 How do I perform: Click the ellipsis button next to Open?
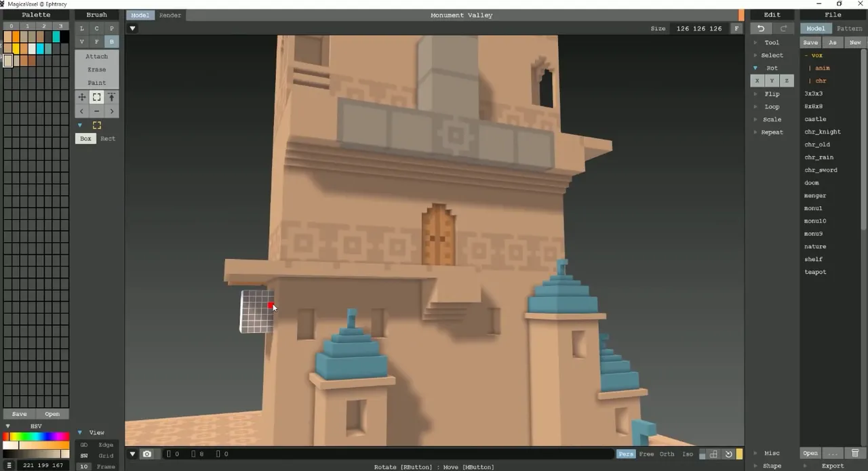832,453
